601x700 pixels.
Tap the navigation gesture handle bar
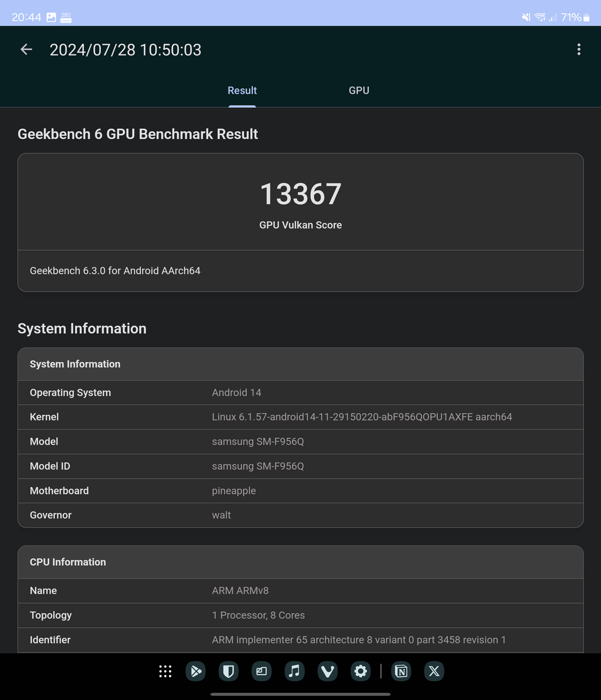coord(300,694)
